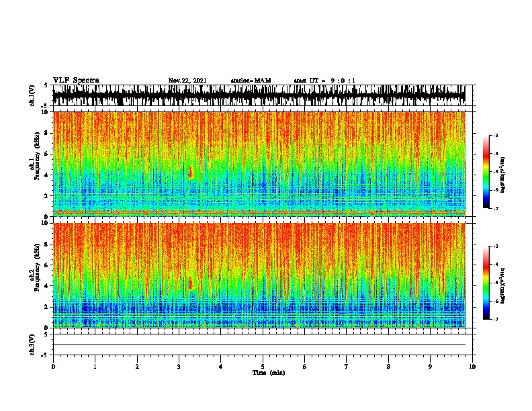Click time axis tick label "0"
The width and height of the screenshot is (532, 411).
53,367
